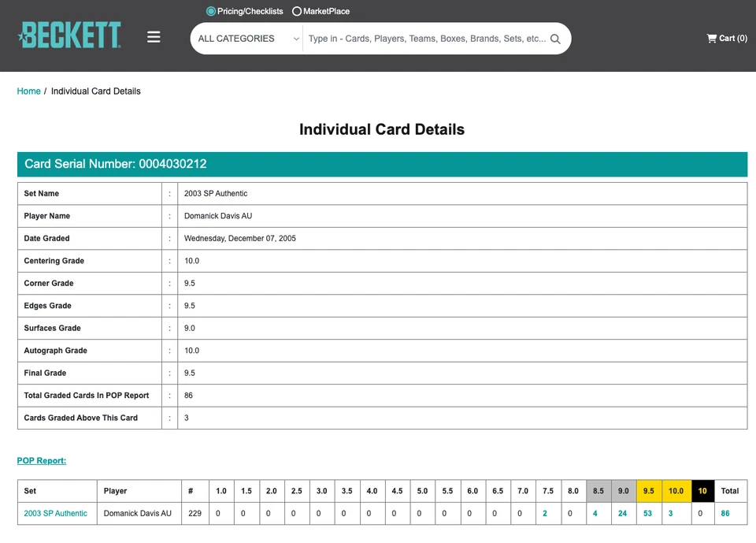The image size is (756, 543).
Task: Click the 8.5 grade count of 4
Action: click(x=595, y=514)
